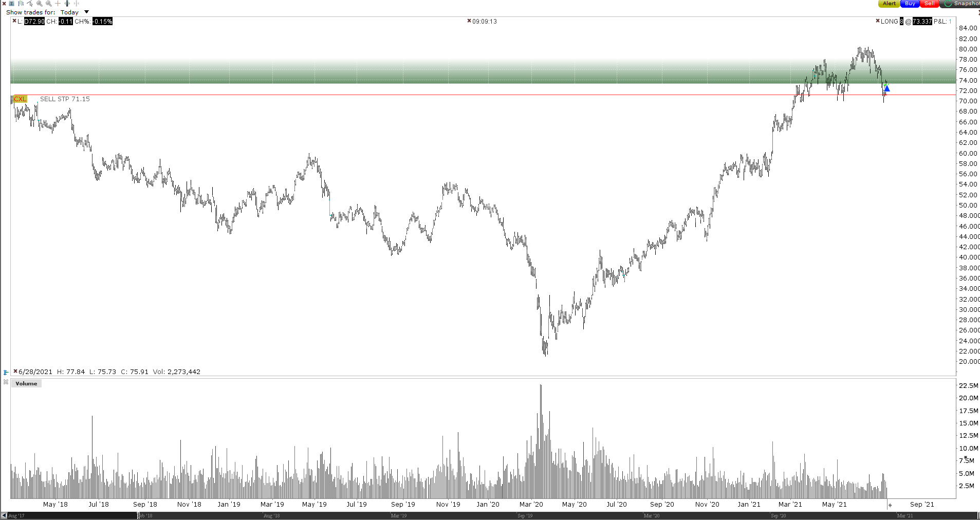Click the greyed vertical divider tool icon
Image resolution: width=980 pixels, height=520 pixels.
click(x=77, y=4)
